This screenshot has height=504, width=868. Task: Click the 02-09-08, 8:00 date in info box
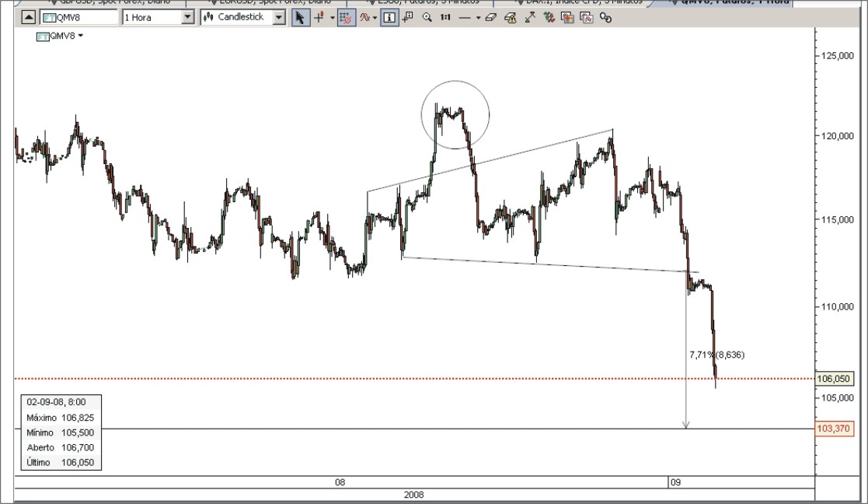[56, 402]
